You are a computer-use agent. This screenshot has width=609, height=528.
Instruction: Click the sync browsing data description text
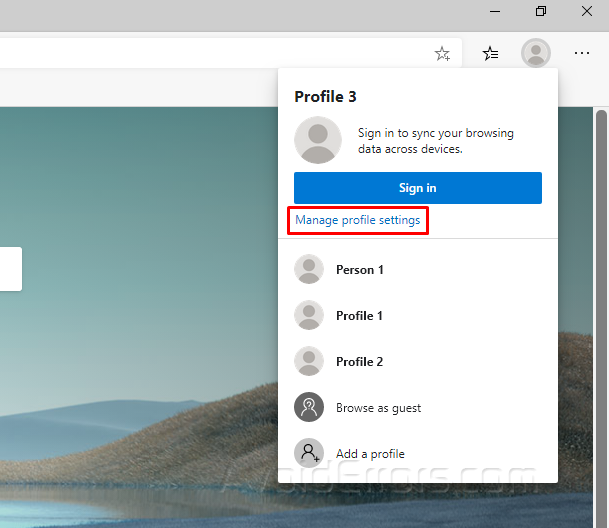pos(436,141)
